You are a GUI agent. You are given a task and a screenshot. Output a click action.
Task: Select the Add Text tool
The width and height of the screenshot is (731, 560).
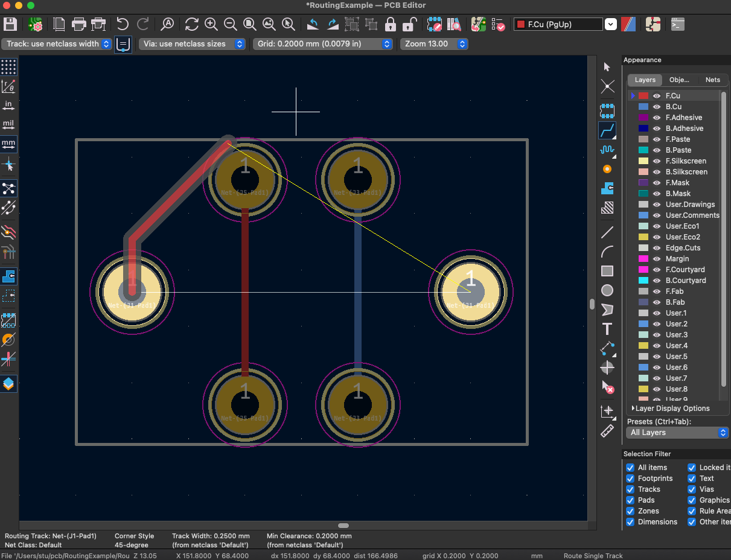pyautogui.click(x=607, y=329)
